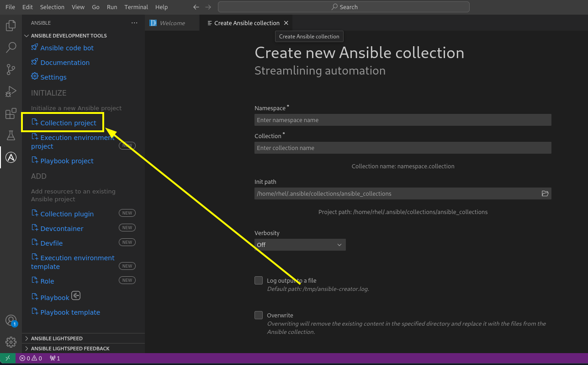588x365 pixels.
Task: Add an Execution environment template
Action: tap(73, 262)
